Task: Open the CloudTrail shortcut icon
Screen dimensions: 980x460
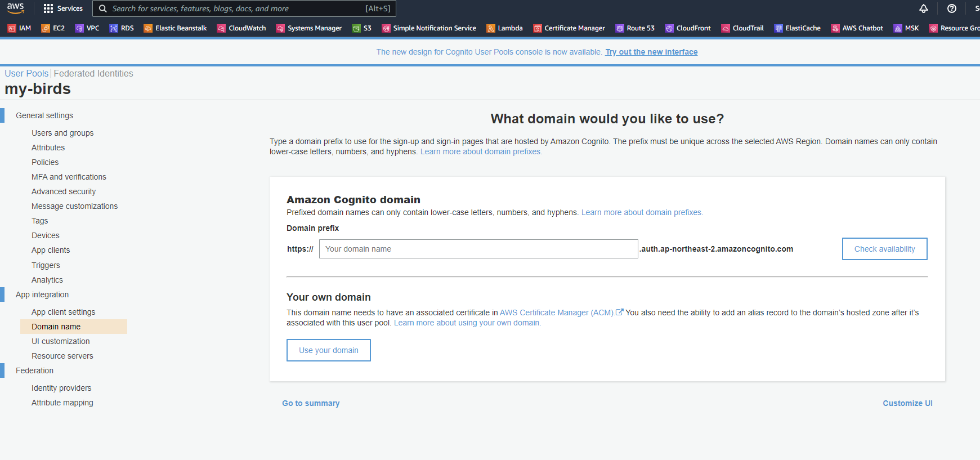Action: click(726, 28)
